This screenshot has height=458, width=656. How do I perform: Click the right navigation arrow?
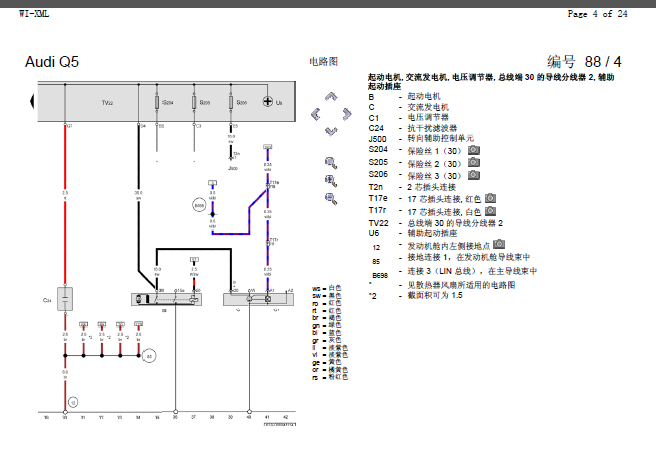click(x=346, y=114)
